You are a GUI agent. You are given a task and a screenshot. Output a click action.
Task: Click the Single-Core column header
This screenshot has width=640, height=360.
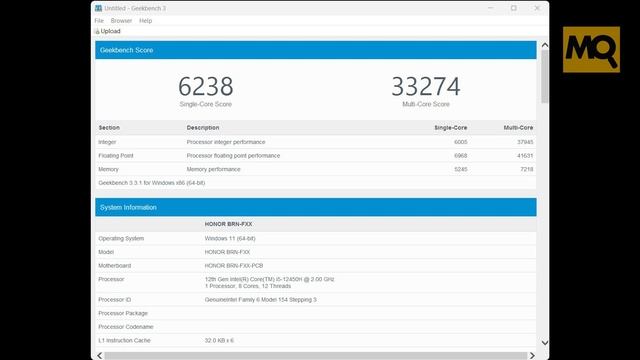[451, 128]
